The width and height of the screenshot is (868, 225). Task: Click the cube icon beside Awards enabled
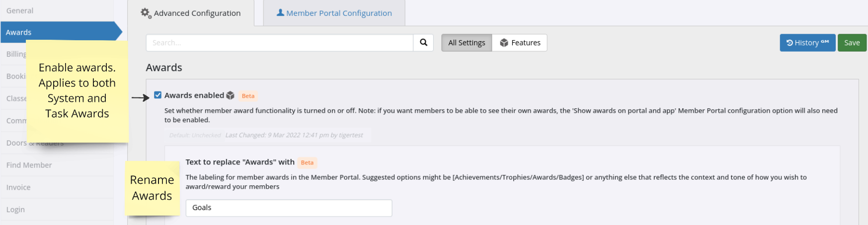coord(230,95)
